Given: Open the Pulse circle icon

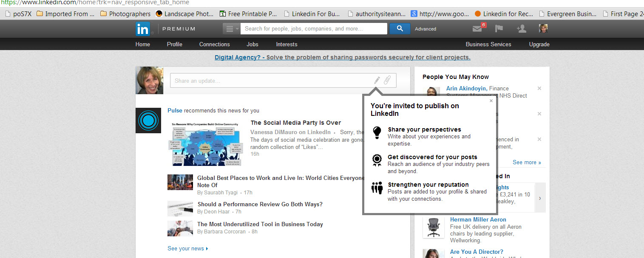Looking at the screenshot, I should 148,120.
